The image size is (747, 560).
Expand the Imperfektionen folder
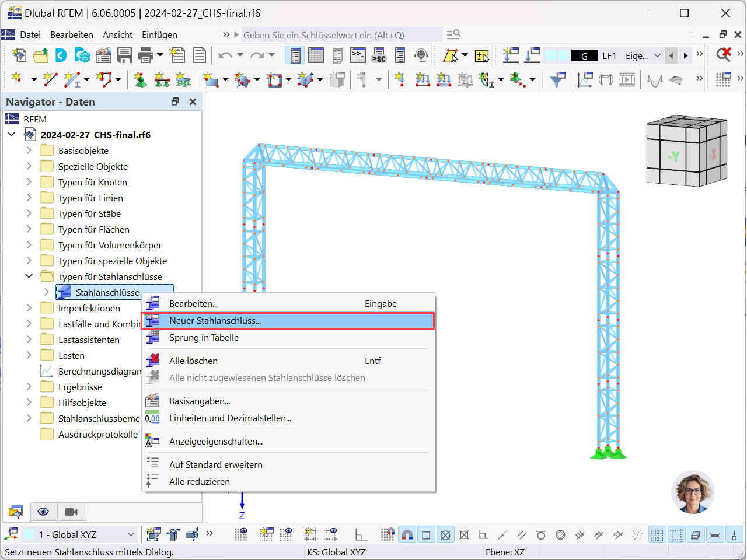click(29, 308)
